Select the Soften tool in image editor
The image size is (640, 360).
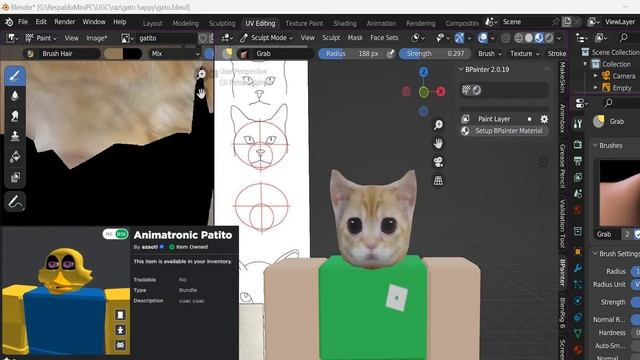click(x=15, y=96)
